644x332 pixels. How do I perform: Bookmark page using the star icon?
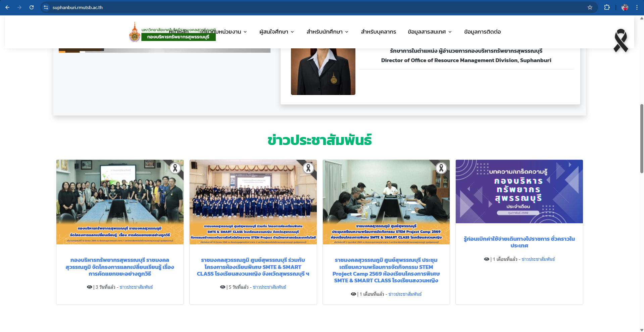(x=590, y=7)
